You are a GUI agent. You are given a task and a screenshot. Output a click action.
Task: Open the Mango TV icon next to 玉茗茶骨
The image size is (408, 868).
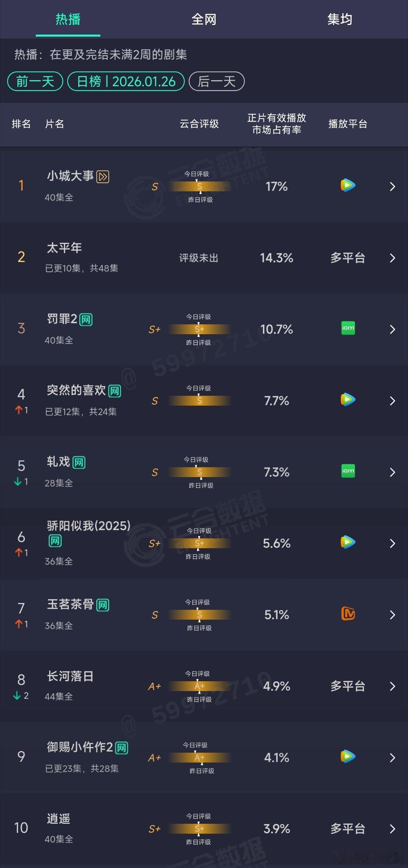[x=348, y=614]
